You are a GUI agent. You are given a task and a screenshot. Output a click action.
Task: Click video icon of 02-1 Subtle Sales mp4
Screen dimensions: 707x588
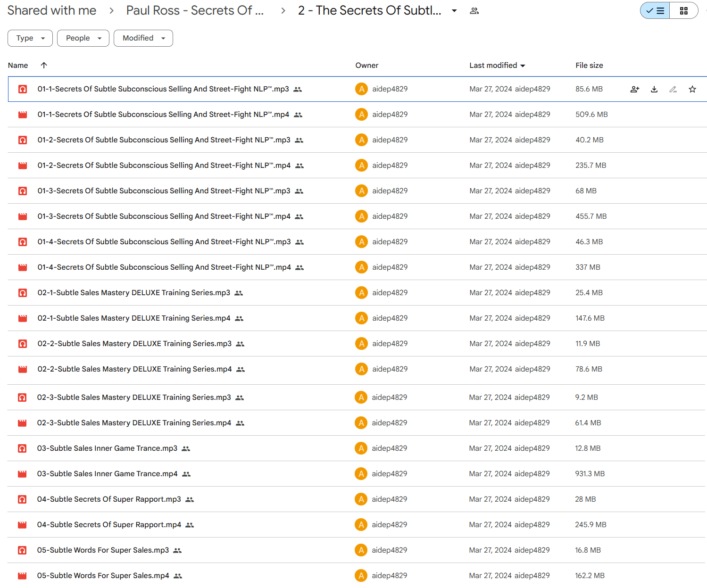click(x=23, y=318)
